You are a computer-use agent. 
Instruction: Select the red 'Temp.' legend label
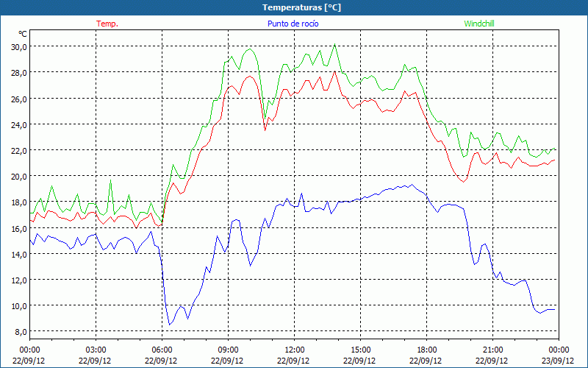click(x=107, y=24)
